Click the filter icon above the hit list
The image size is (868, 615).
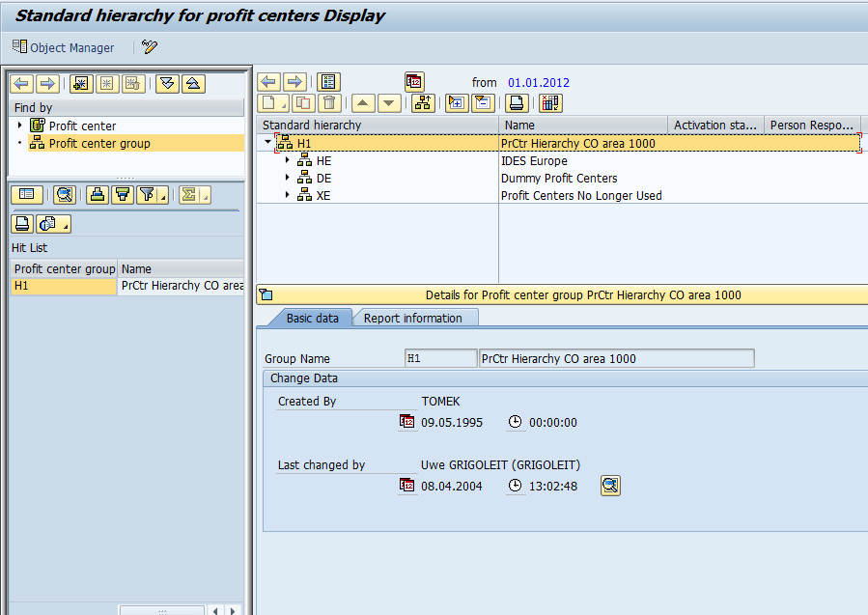pyautogui.click(x=144, y=194)
